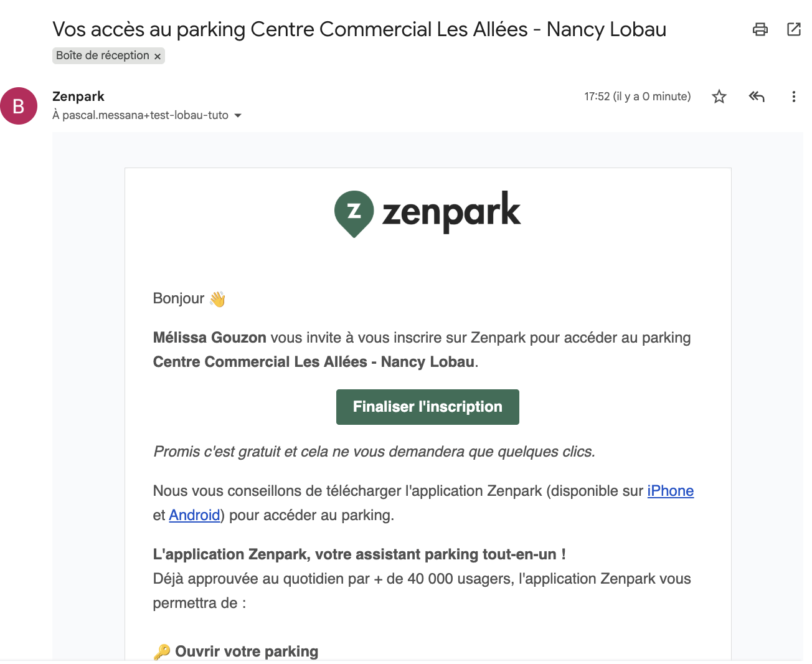This screenshot has height=664, width=812.
Task: Star the Zenpark email
Action: (719, 97)
